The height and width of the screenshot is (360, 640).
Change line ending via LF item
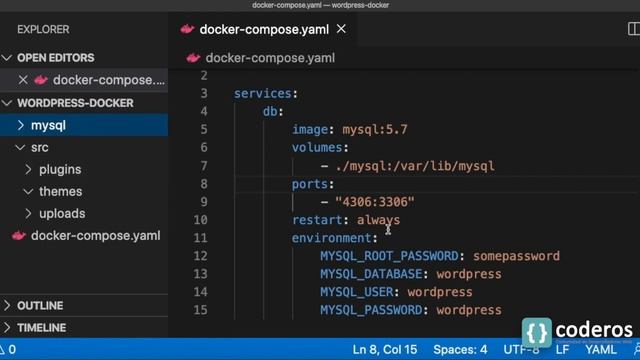click(x=562, y=349)
